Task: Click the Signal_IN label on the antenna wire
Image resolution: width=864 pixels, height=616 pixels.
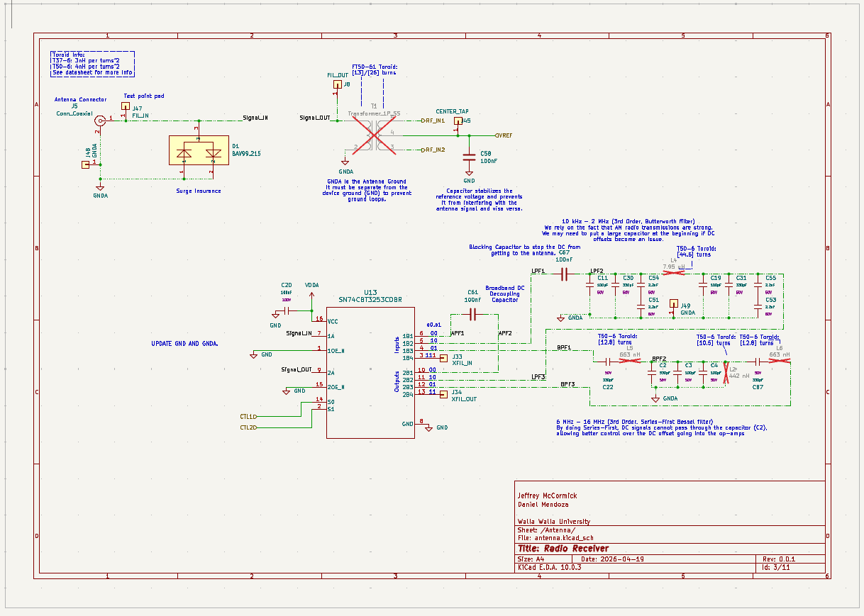Action: tap(255, 117)
